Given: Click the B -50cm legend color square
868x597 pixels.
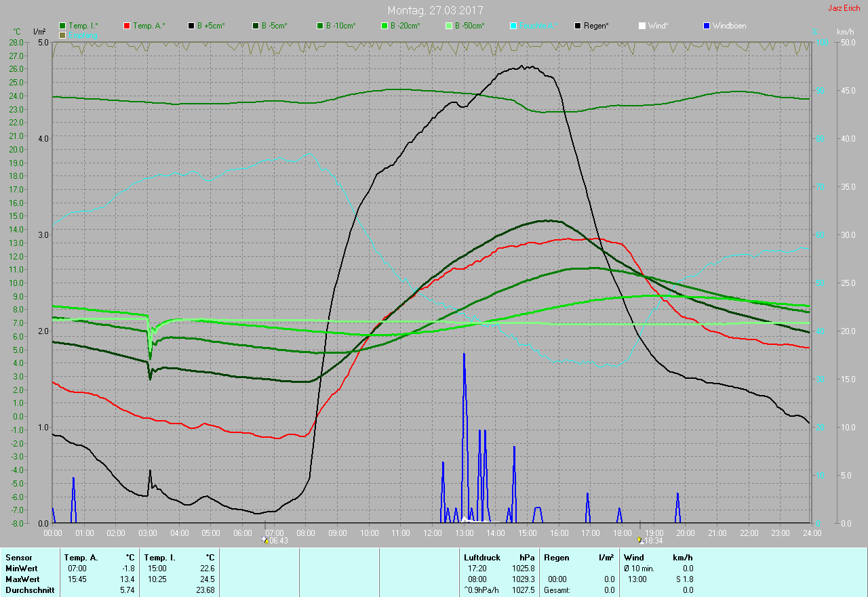Looking at the screenshot, I should [x=448, y=26].
